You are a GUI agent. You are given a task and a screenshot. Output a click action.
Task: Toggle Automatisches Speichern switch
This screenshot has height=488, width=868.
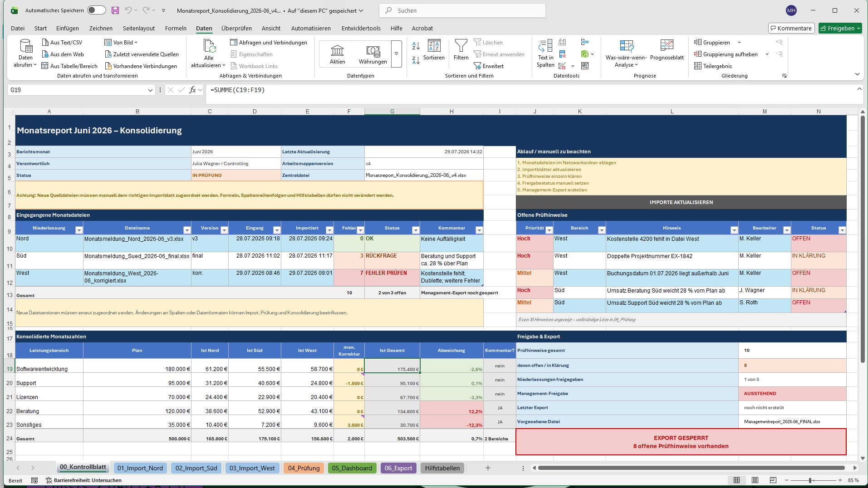click(x=97, y=10)
